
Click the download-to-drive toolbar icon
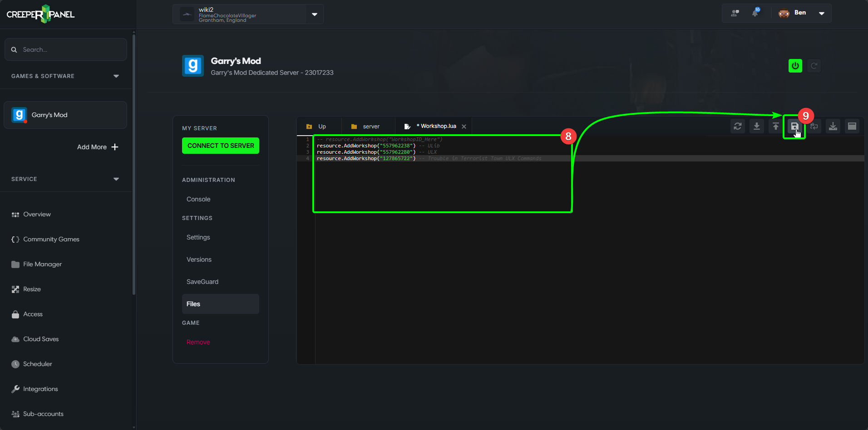pos(833,126)
